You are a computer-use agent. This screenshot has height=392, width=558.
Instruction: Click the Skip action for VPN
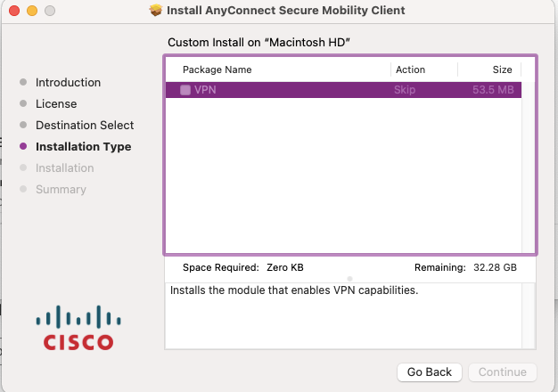405,90
